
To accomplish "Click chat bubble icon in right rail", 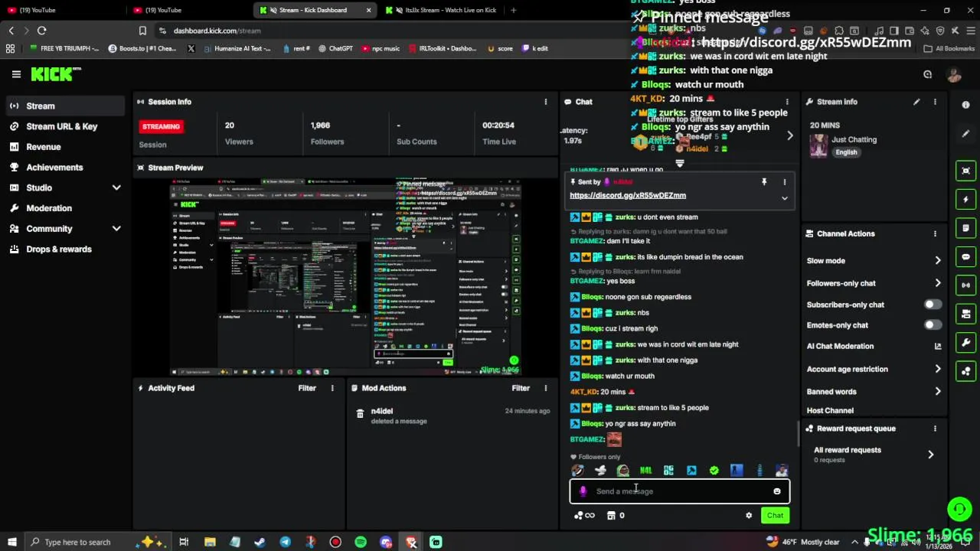I will click(966, 257).
